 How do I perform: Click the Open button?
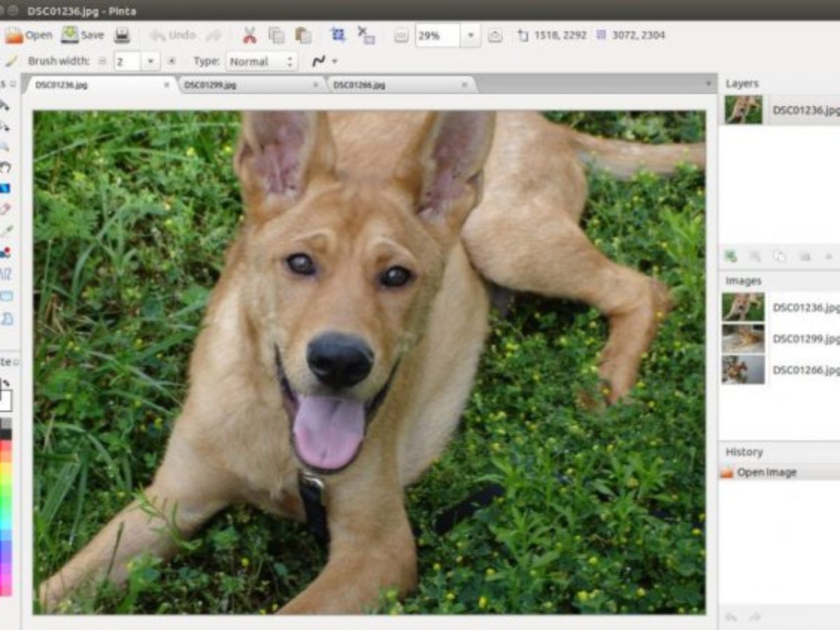(x=28, y=35)
